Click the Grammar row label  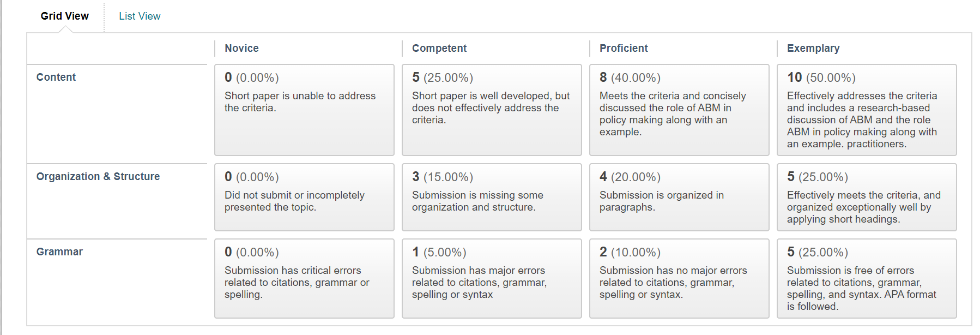click(59, 252)
